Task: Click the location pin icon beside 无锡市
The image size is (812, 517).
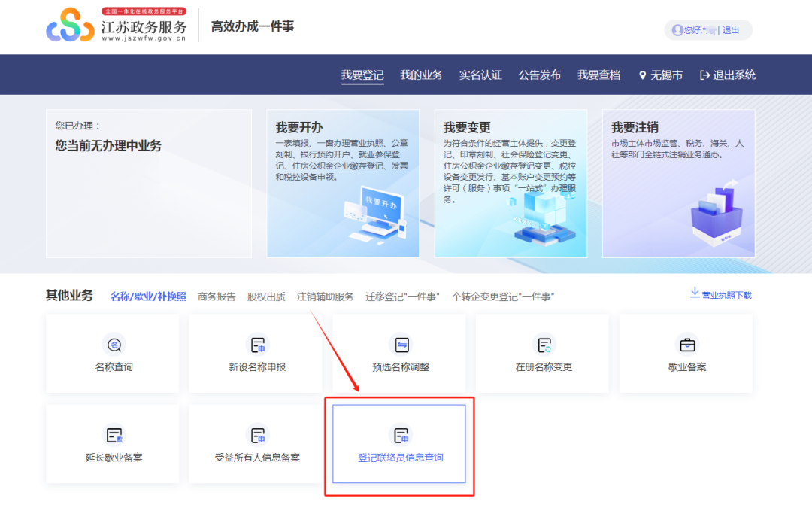Action: tap(643, 75)
